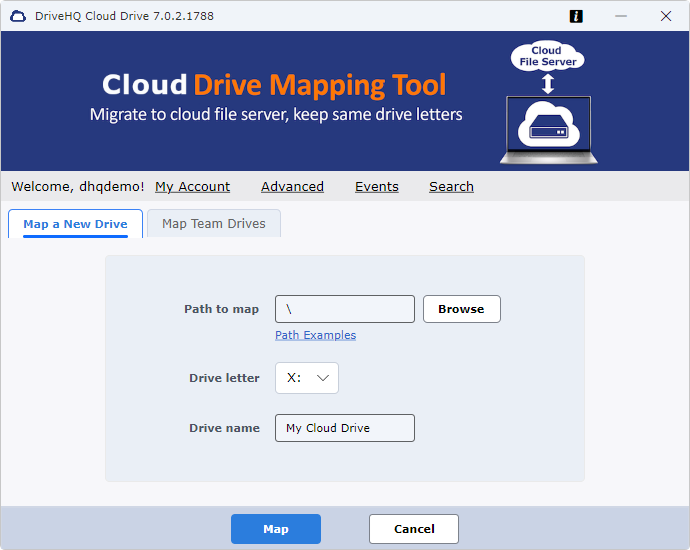Screen dimensions: 690x550
Task: Minimize the DriveHQ Cloud Drive window
Action: tap(621, 16)
